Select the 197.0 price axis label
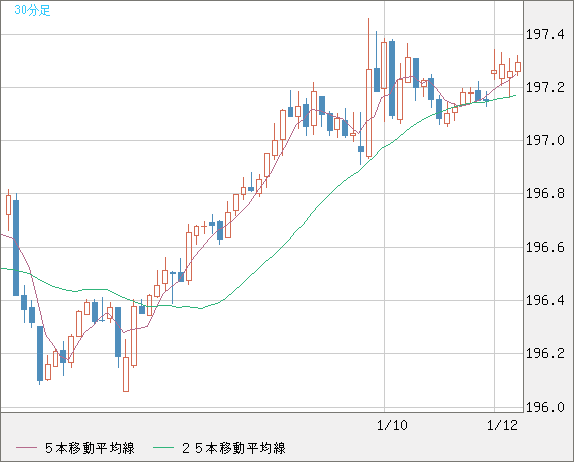574x462 pixels. coord(545,140)
